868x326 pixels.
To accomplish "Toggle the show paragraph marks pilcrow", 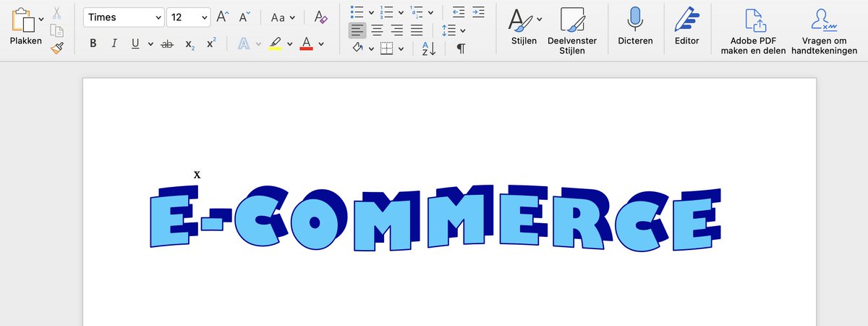I will point(461,49).
